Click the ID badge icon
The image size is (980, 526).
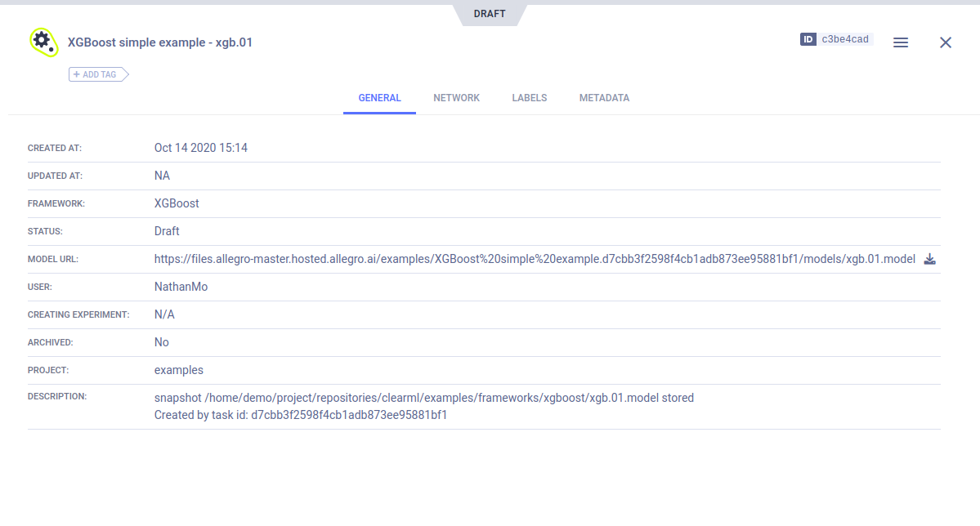(808, 39)
